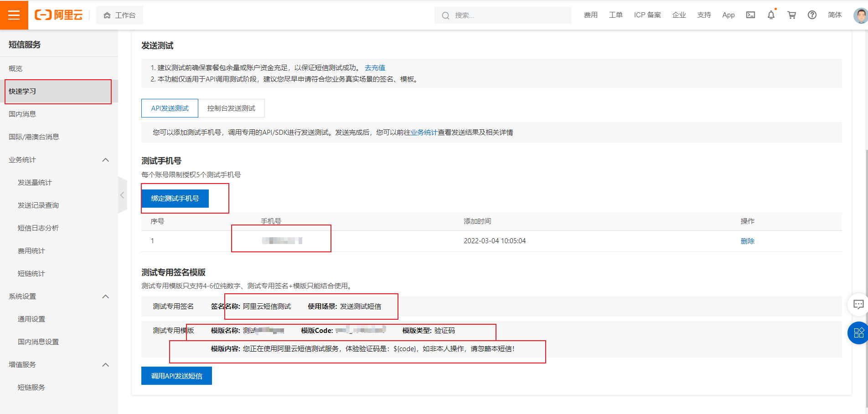Select signature name 阿里云短信测试

coord(267,306)
